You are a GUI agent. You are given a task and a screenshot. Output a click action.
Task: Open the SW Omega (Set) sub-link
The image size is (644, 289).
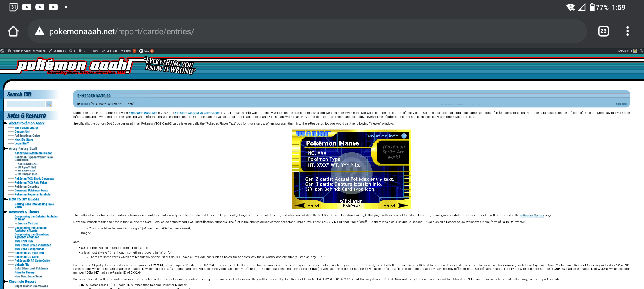coord(28,174)
